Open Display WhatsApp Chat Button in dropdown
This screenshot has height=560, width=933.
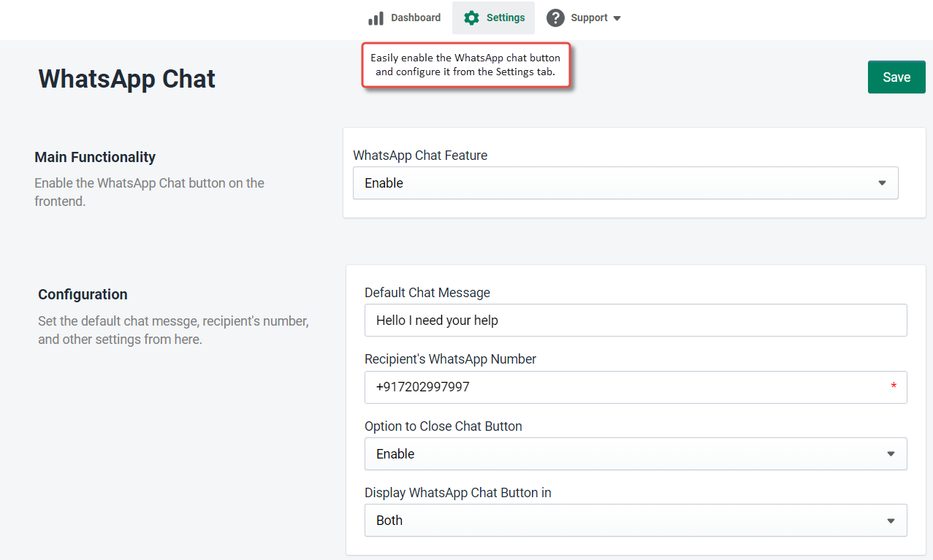pos(636,521)
